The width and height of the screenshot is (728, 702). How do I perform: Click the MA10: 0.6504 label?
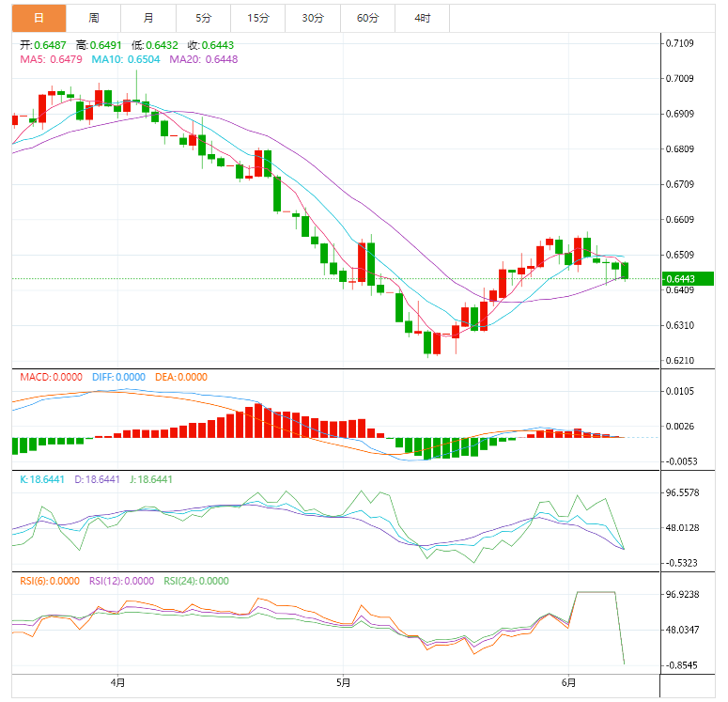pos(126,59)
